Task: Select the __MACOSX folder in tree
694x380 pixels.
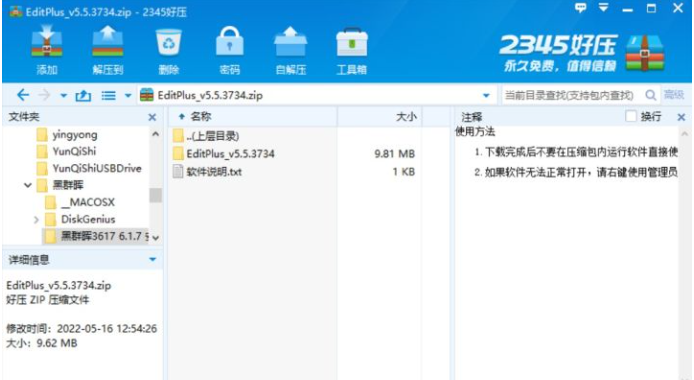Action: coord(88,202)
